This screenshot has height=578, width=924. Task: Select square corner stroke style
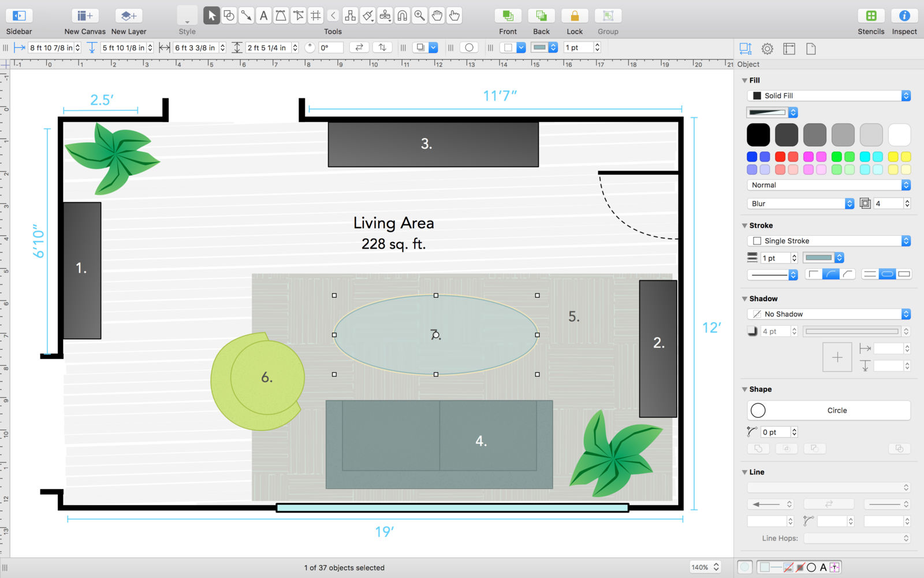(814, 274)
